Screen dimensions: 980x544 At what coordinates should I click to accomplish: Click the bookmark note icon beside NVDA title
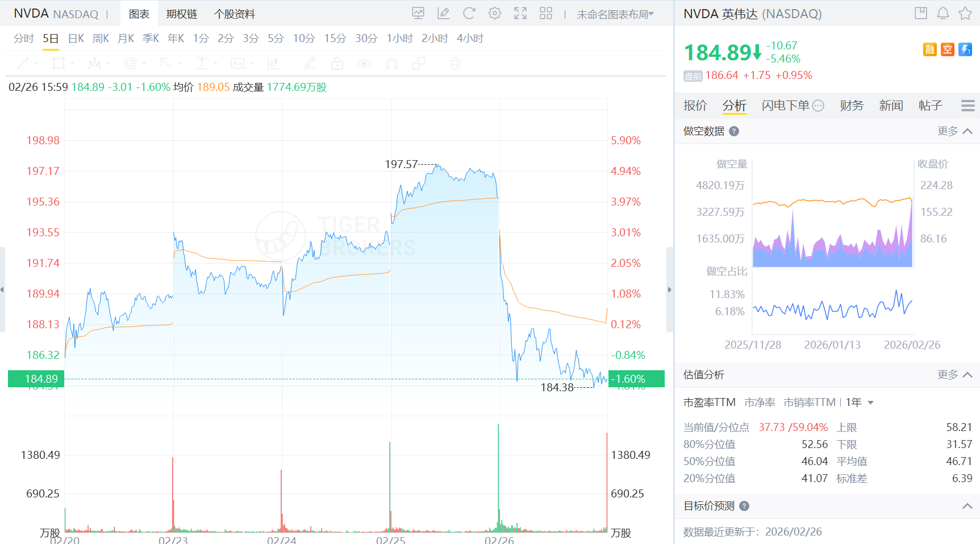tap(921, 13)
